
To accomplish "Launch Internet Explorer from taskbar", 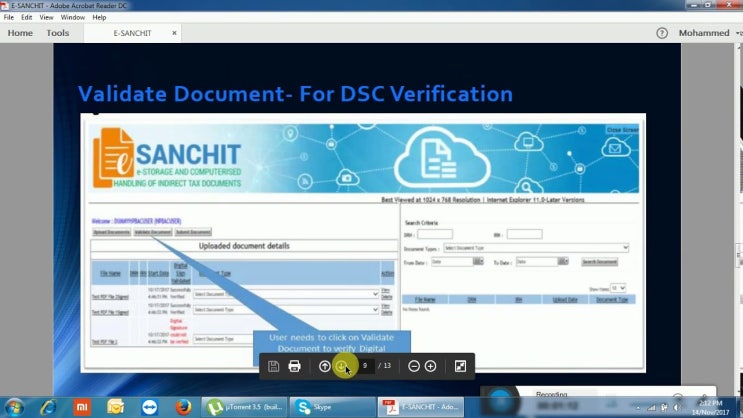I will point(48,407).
